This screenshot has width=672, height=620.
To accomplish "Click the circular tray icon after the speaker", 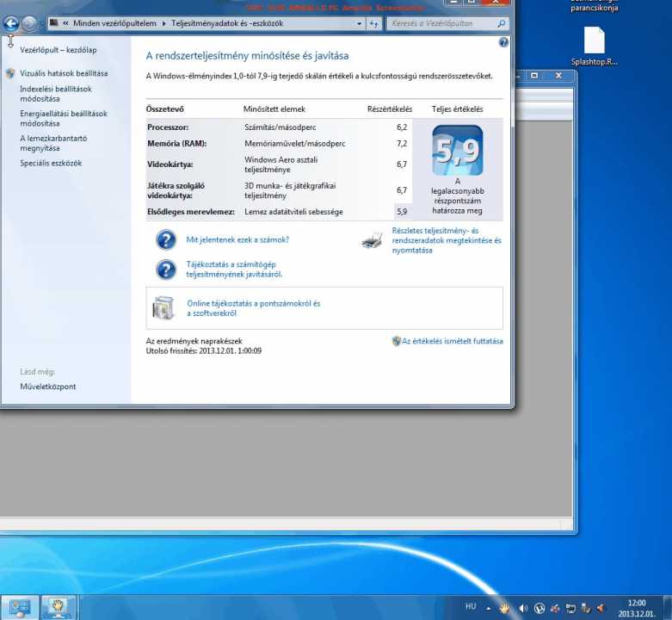I will [539, 608].
